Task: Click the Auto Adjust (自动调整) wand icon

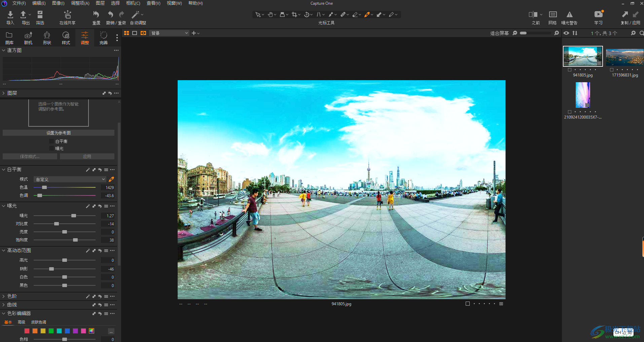Action: (135, 14)
